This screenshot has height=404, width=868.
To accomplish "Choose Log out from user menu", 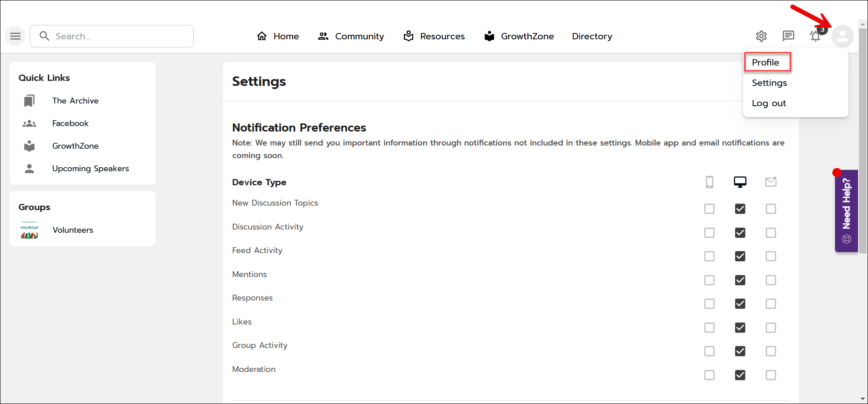I will (x=769, y=103).
